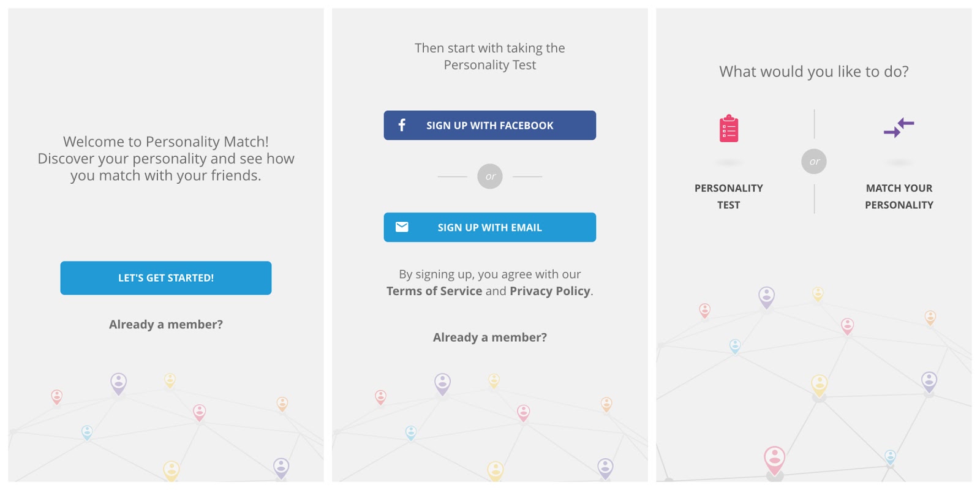The width and height of the screenshot is (980, 490).
Task: Sign up with Facebook
Action: point(489,126)
